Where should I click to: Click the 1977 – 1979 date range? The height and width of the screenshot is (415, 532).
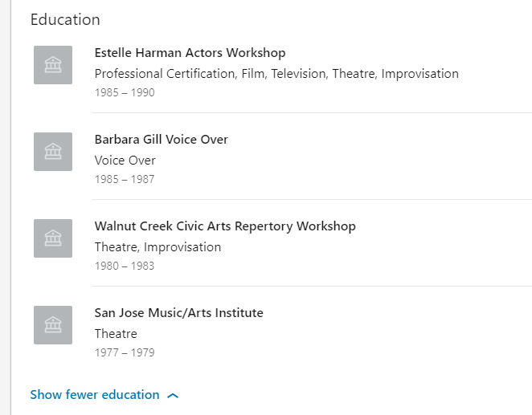tap(125, 352)
